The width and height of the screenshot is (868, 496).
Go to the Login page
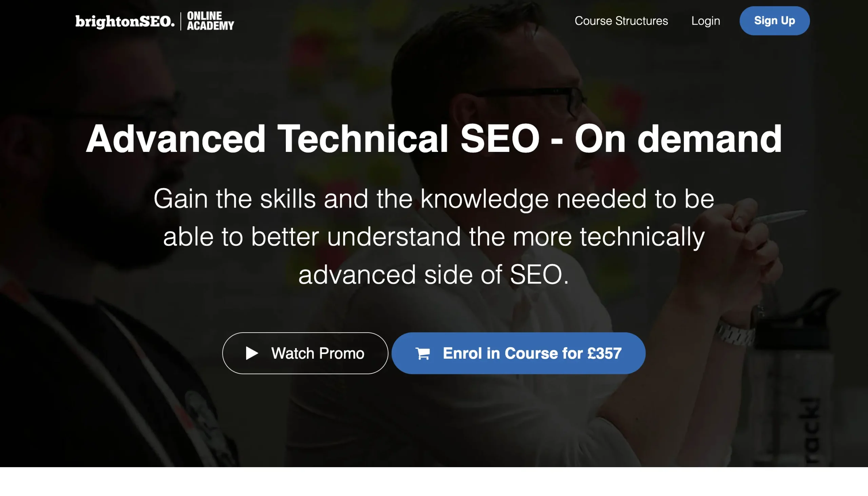coord(706,21)
